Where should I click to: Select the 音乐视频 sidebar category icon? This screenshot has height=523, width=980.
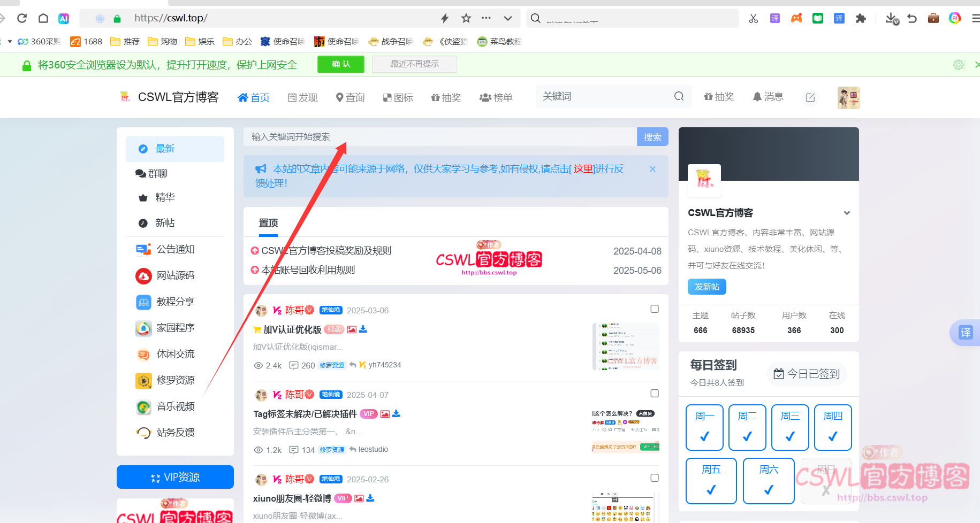[143, 407]
